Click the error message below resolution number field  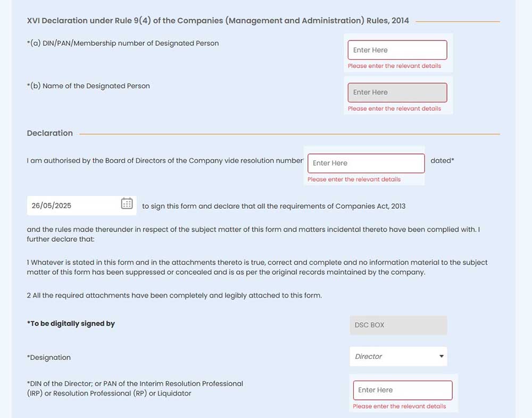click(354, 179)
